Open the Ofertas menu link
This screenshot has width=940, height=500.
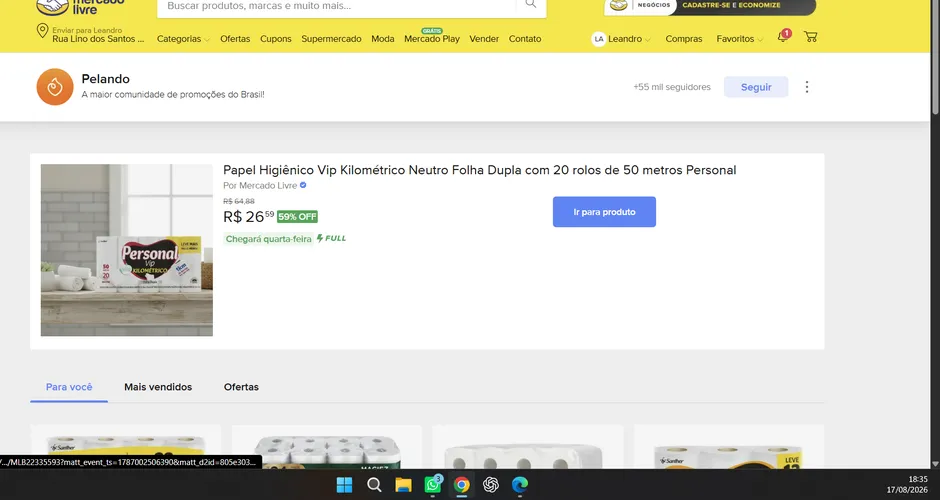coord(235,39)
